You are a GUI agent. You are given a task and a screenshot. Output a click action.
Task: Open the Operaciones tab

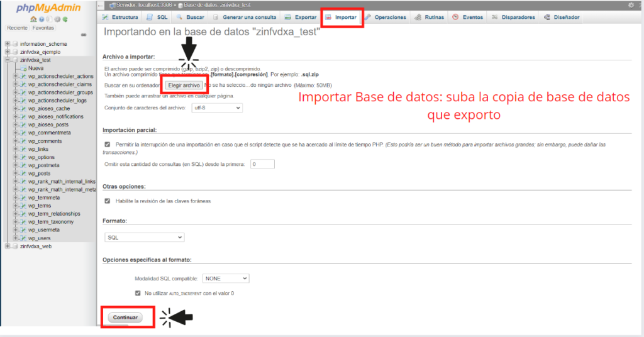coord(386,17)
